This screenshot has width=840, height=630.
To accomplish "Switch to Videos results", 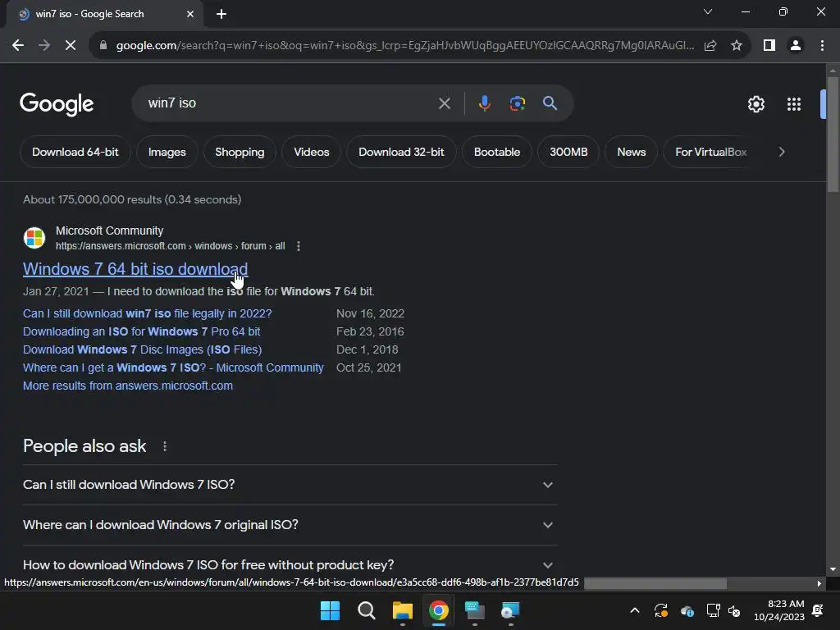I will pos(311,152).
